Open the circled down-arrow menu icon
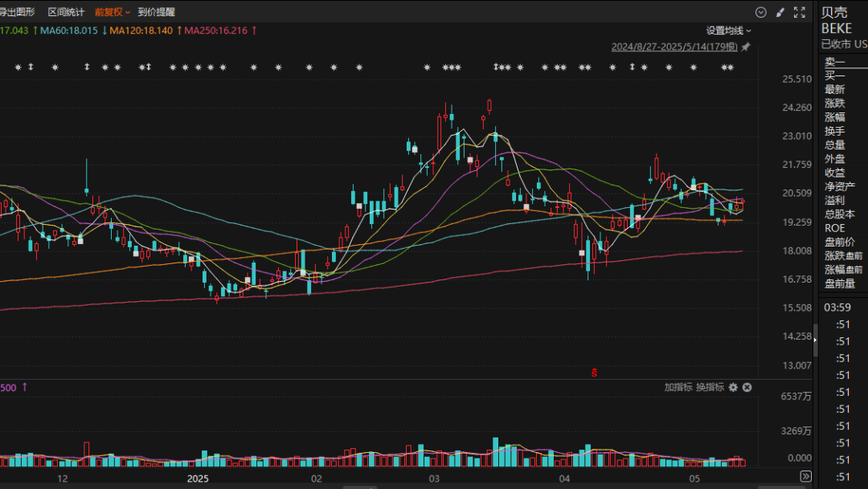The height and width of the screenshot is (489, 868). click(761, 12)
